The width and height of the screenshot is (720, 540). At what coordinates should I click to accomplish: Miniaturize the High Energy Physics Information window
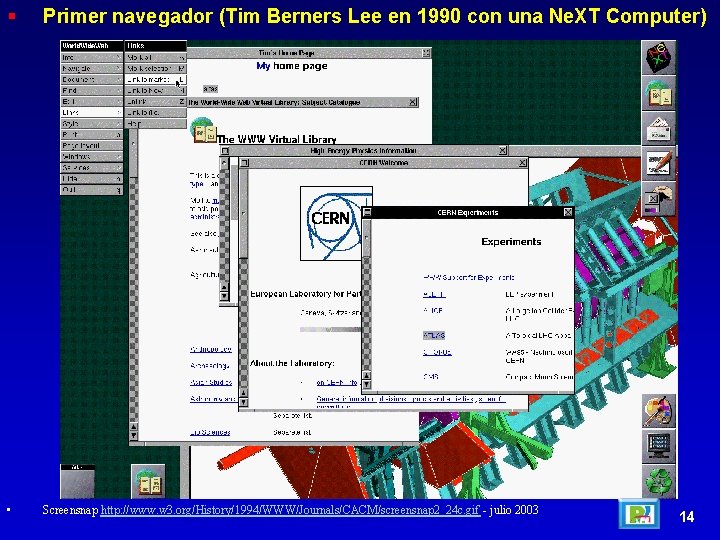coord(225,151)
